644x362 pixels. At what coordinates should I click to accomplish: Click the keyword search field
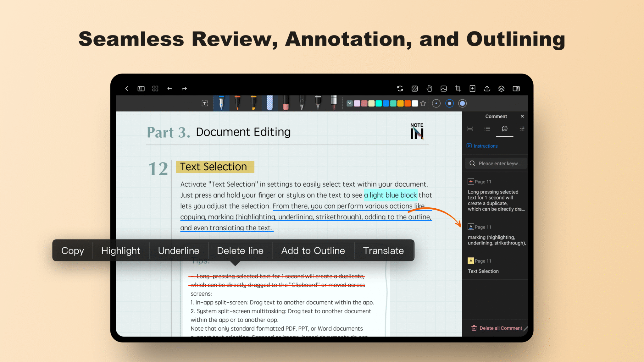pos(496,163)
